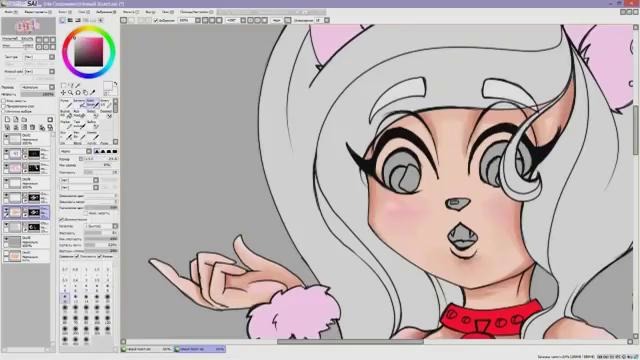Select the Zoom magnifier tool

click(x=71, y=93)
